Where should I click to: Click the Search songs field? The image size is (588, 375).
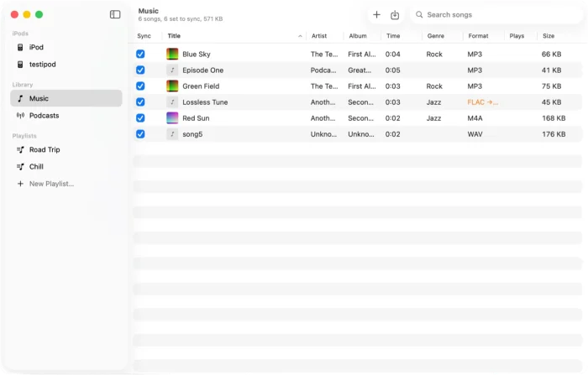point(497,14)
